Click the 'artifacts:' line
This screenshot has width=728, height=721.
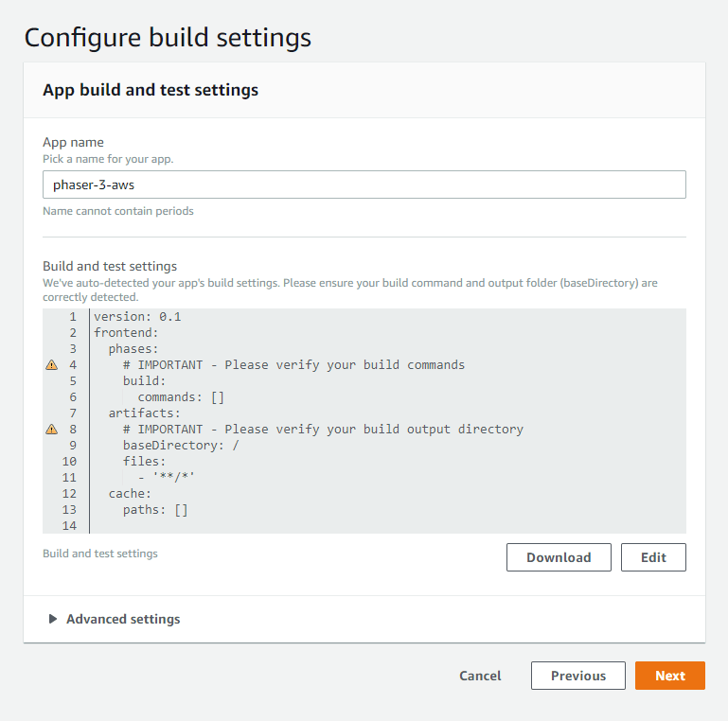coord(145,413)
